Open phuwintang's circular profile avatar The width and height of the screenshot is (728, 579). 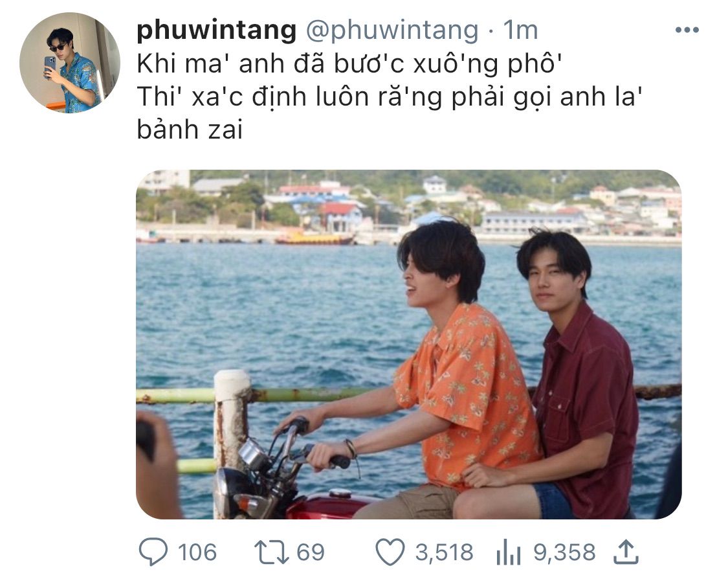pyautogui.click(x=70, y=63)
